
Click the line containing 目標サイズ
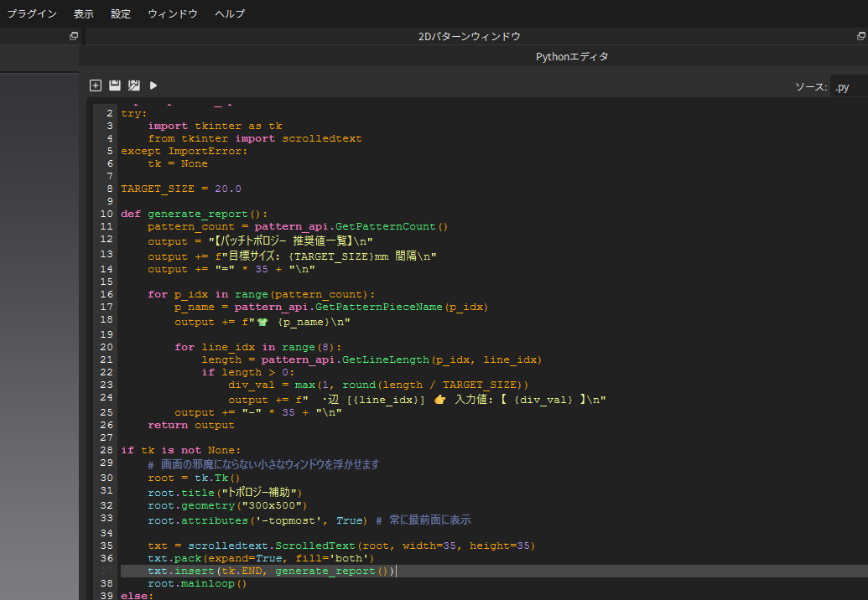[293, 256]
